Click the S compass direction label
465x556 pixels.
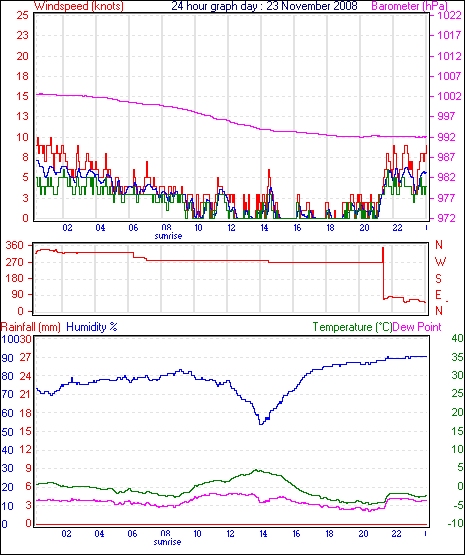click(x=438, y=279)
